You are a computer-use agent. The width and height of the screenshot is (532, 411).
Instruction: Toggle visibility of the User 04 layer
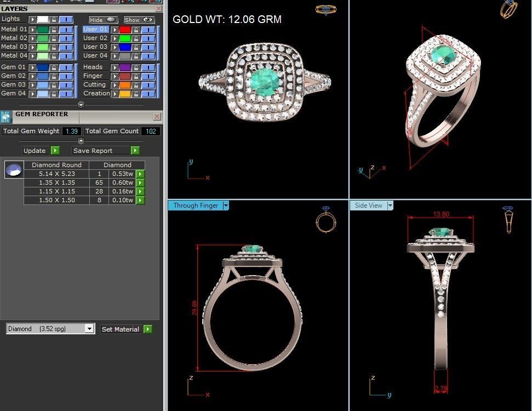pyautogui.click(x=148, y=56)
